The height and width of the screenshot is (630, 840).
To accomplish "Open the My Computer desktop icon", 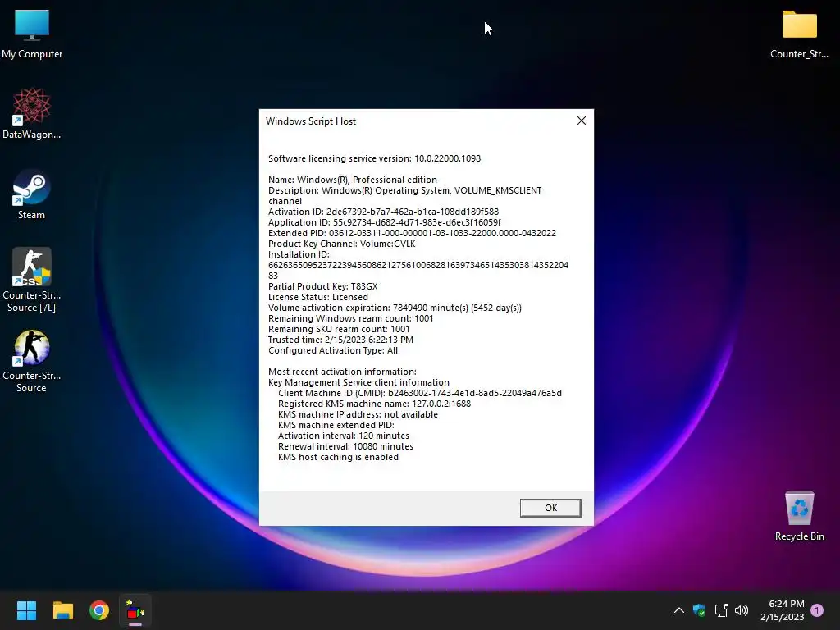I will 32,34.
